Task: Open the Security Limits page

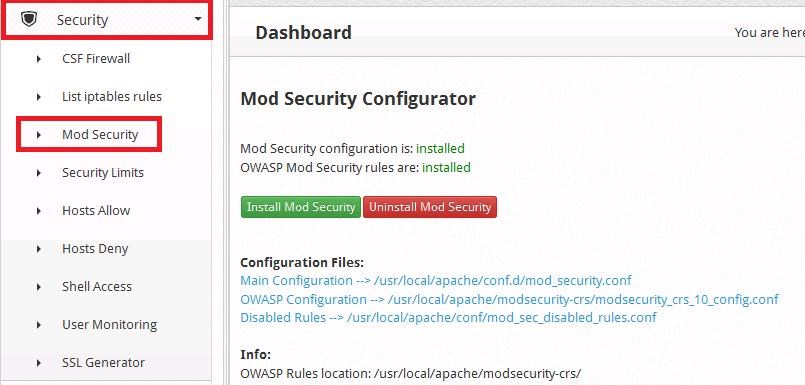Action: point(103,172)
